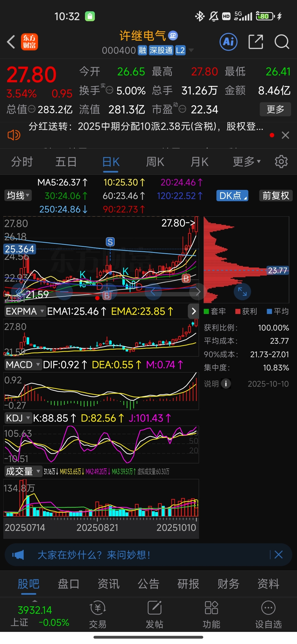Expand dropdown arrow beside stock code
Image resolution: width=297 pixels, height=644 pixels.
pyautogui.click(x=191, y=50)
